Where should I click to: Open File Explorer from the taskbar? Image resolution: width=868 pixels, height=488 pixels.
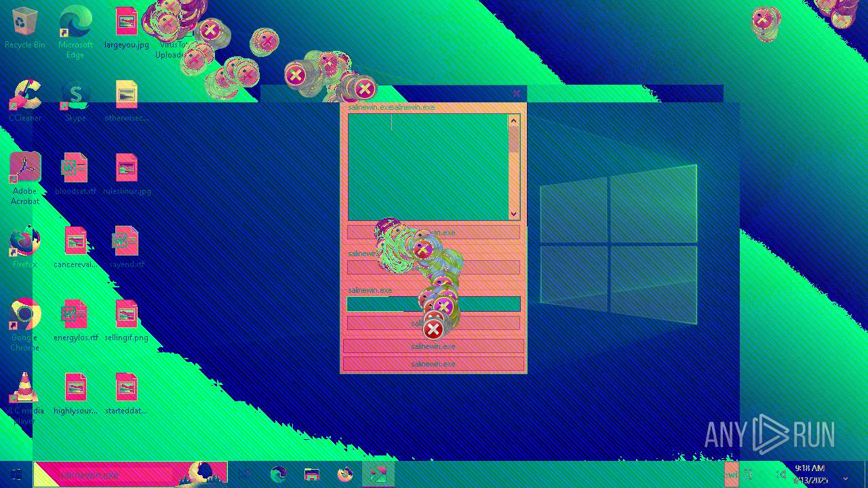pyautogui.click(x=311, y=474)
